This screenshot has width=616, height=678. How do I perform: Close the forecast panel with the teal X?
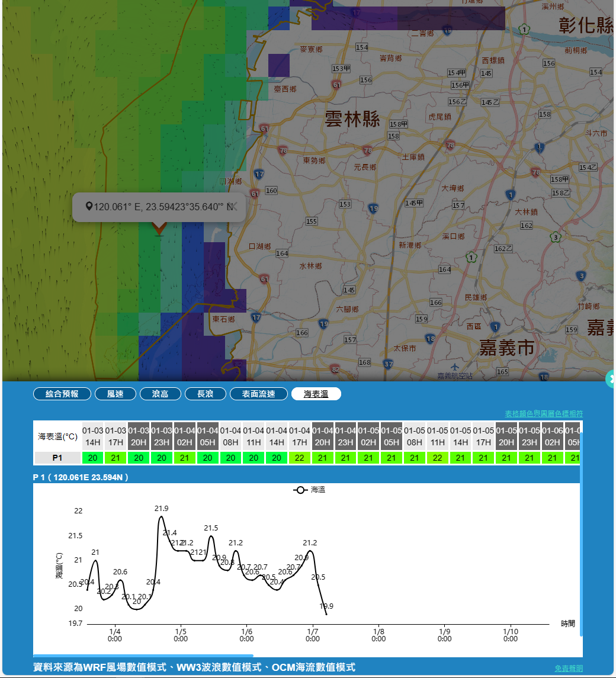point(612,378)
